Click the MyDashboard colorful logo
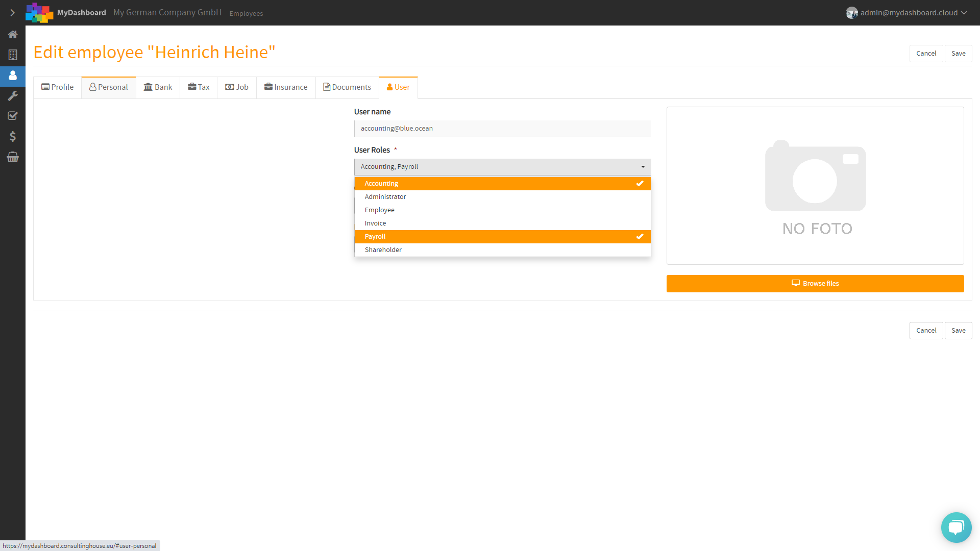980x551 pixels. coord(39,13)
